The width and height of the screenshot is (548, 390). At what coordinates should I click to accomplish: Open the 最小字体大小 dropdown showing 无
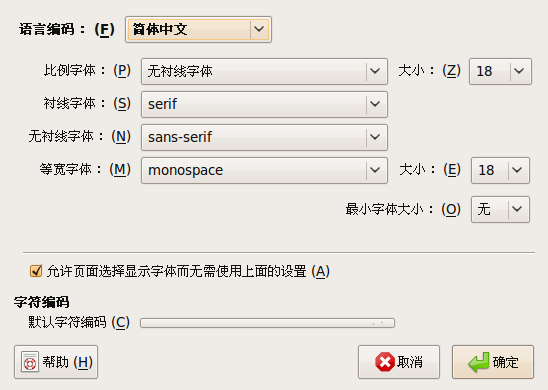click(500, 209)
